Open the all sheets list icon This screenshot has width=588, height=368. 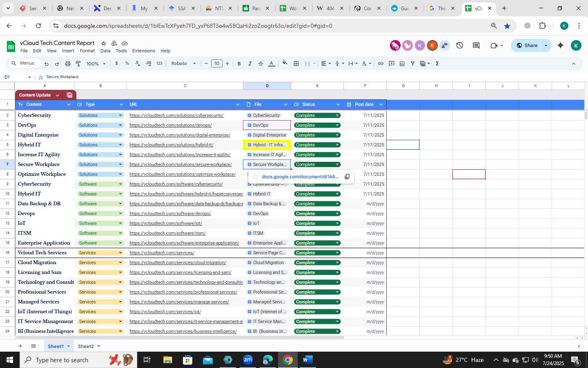33,346
